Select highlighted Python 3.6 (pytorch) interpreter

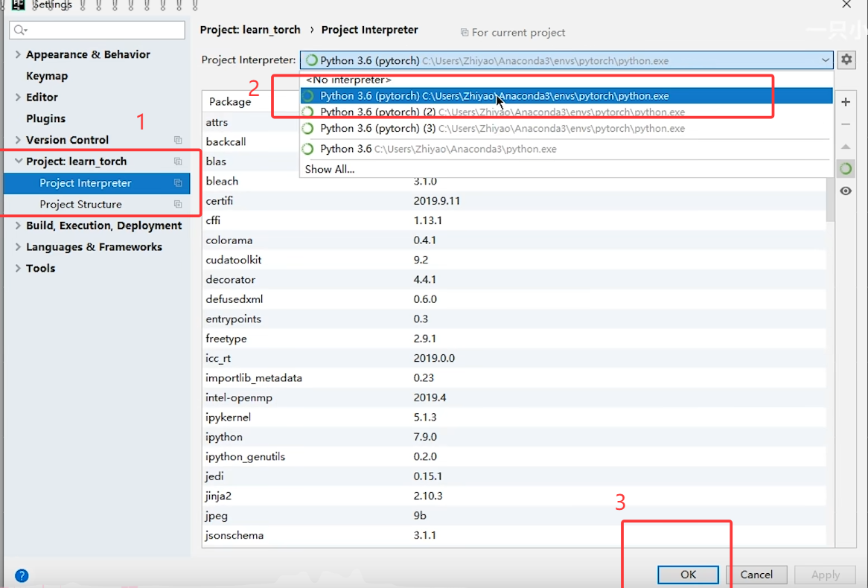(x=567, y=96)
